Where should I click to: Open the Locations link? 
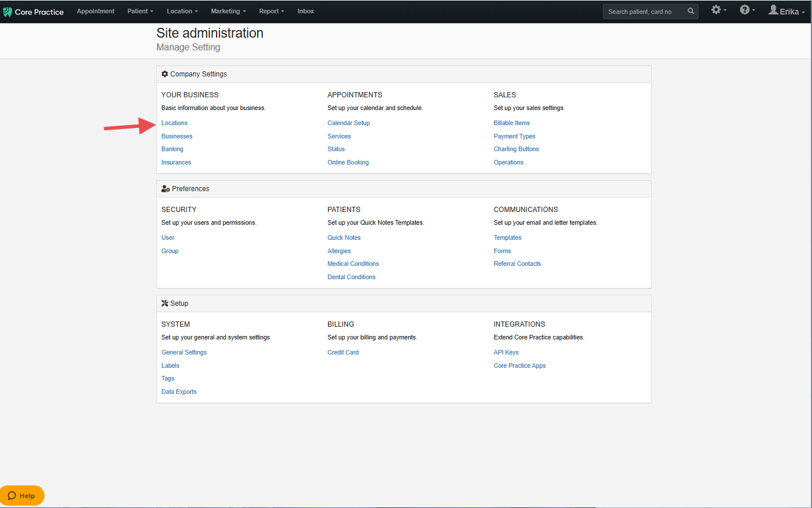pyautogui.click(x=174, y=123)
